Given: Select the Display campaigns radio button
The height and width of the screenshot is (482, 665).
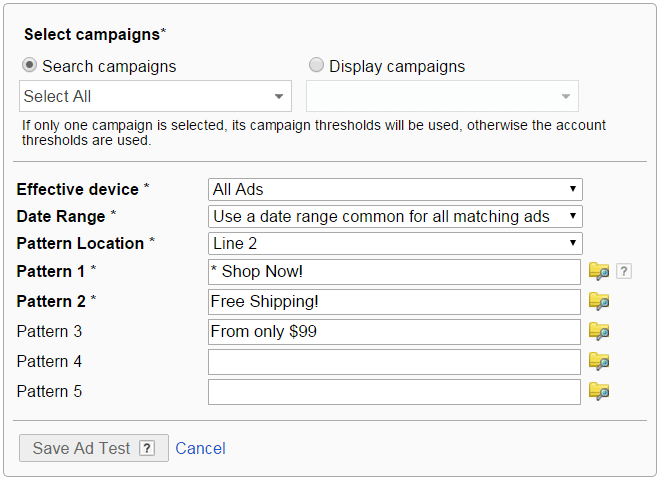Looking at the screenshot, I should (x=317, y=66).
